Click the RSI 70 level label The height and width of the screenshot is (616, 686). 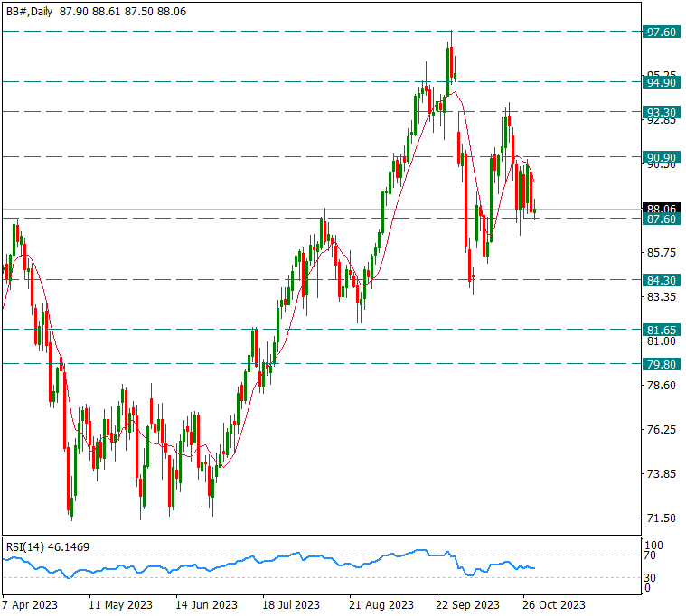click(x=650, y=555)
